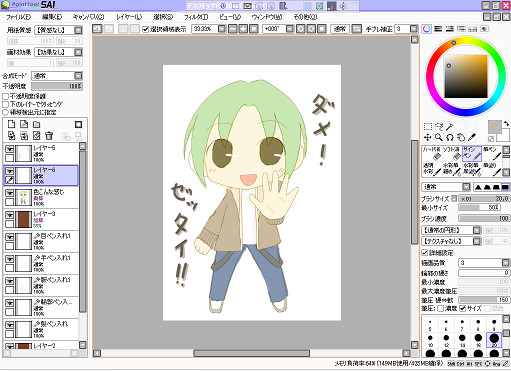Merge the selected layer down
Viewport: 511px width, 371px height.
pyautogui.click(x=24, y=136)
